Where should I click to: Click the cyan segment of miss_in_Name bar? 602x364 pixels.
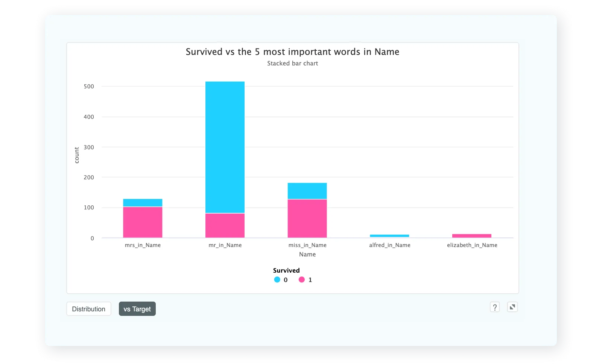(x=307, y=190)
